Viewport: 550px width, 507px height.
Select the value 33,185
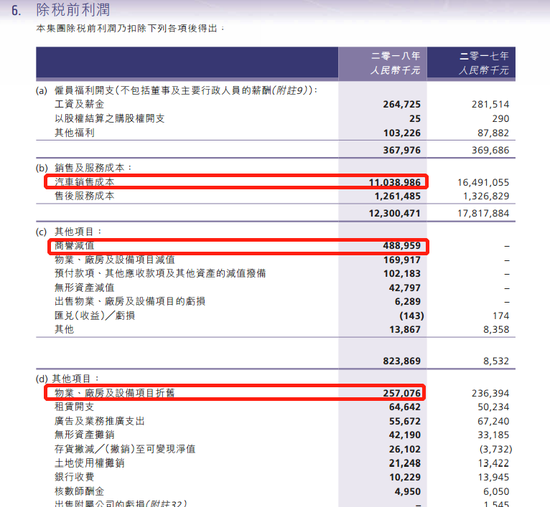click(493, 435)
